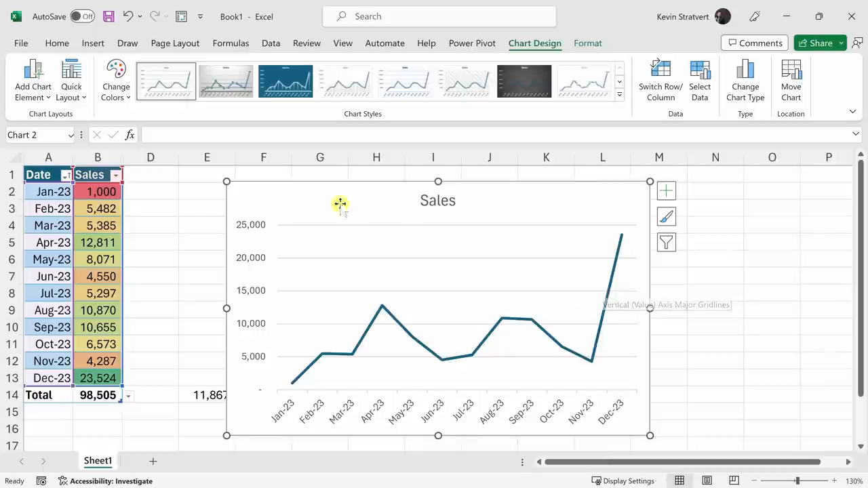Open the Total row cell dropdown arrow

click(128, 396)
